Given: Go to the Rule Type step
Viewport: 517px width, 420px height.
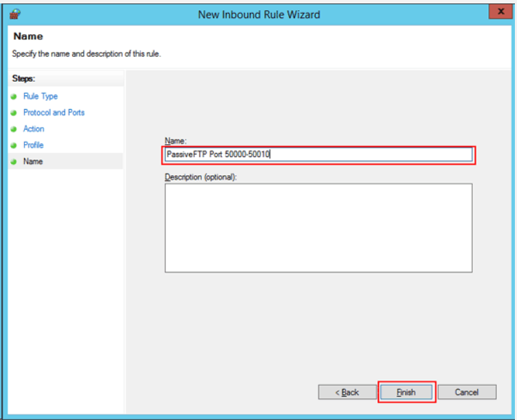Looking at the screenshot, I should coord(41,96).
